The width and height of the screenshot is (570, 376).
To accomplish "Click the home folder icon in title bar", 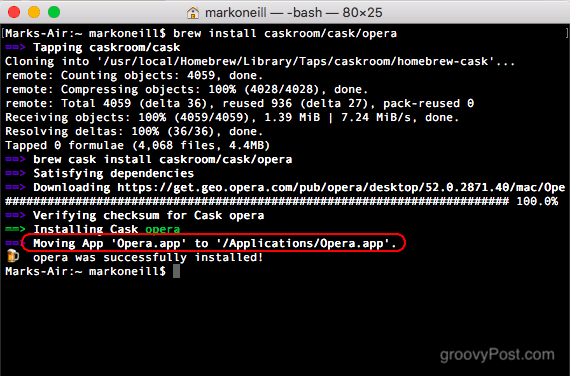I will click(x=193, y=13).
